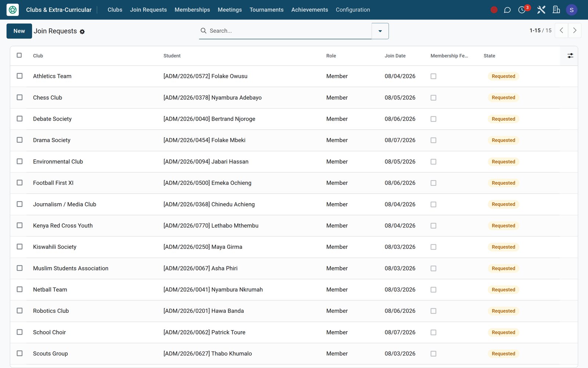Open the conversations chat bubble icon

click(x=507, y=10)
